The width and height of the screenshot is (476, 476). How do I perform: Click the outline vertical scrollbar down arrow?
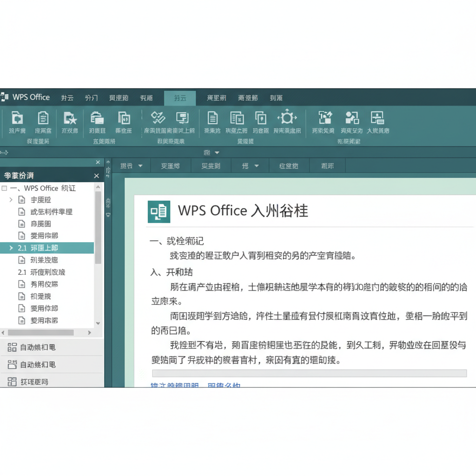click(98, 324)
